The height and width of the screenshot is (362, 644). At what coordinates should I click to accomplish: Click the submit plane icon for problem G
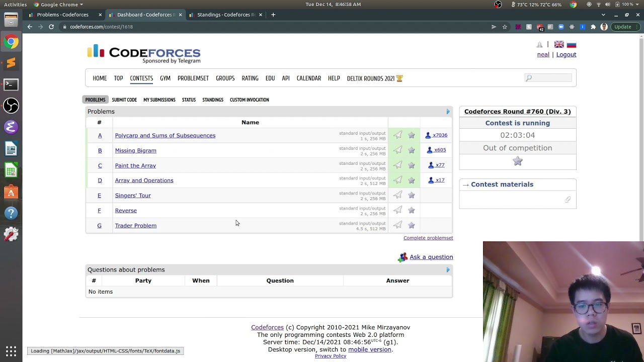397,225
